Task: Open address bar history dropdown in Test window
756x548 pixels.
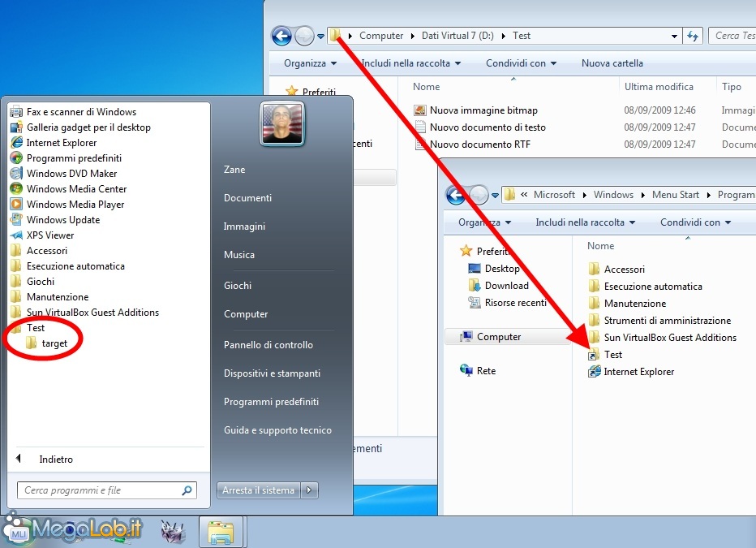Action: click(x=674, y=37)
